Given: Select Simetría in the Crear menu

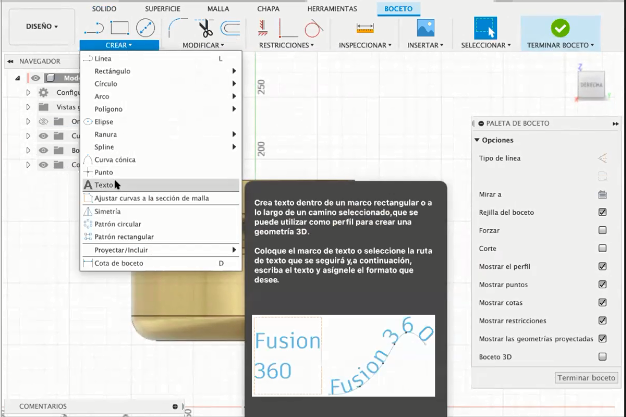Looking at the screenshot, I should tap(161, 211).
